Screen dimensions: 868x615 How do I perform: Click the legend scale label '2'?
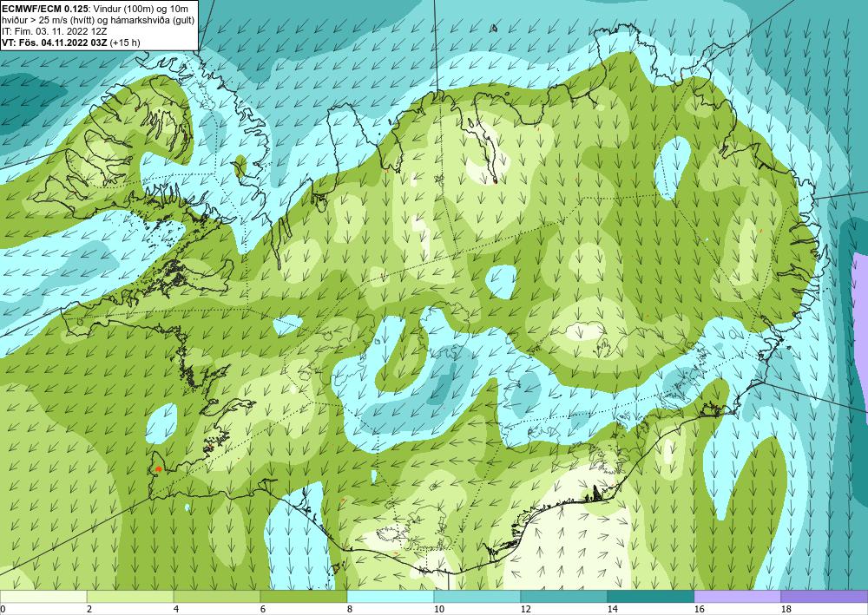[x=89, y=610]
